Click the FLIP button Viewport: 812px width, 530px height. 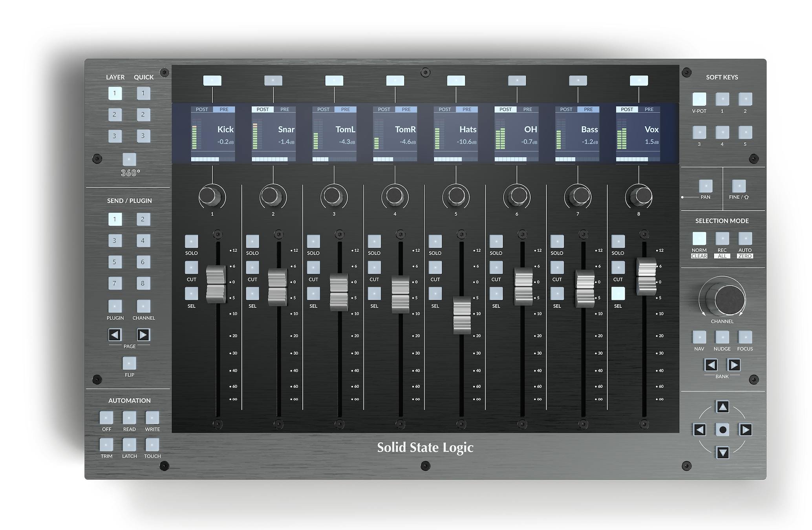(129, 363)
